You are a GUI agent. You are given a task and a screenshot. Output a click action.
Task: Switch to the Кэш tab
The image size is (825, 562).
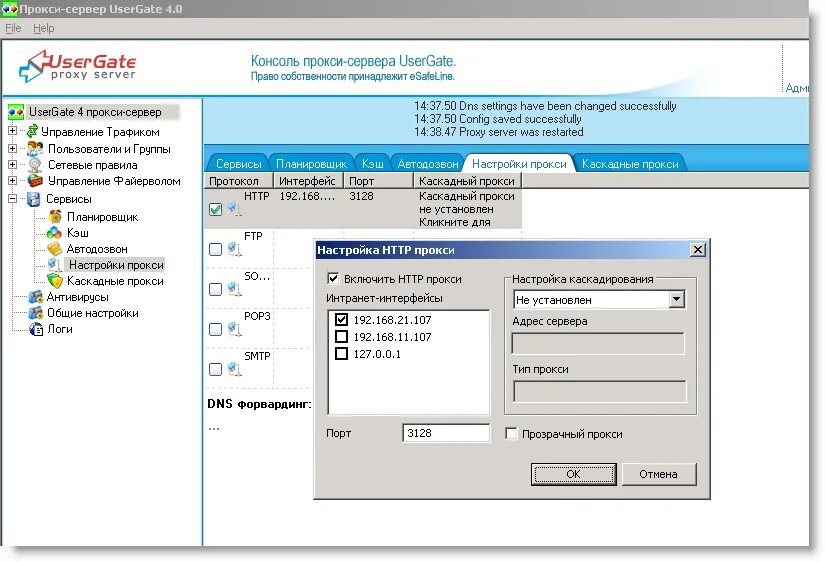tap(373, 164)
